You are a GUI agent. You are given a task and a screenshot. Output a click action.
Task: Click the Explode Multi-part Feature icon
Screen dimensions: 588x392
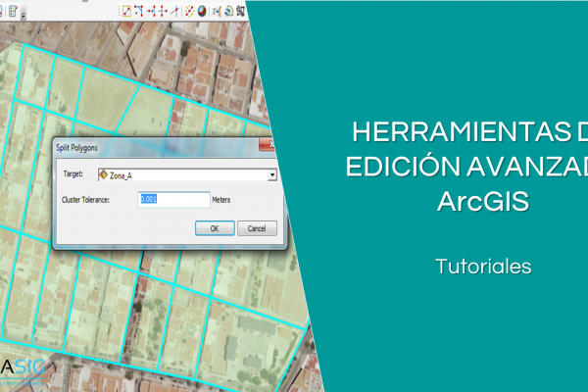[188, 11]
